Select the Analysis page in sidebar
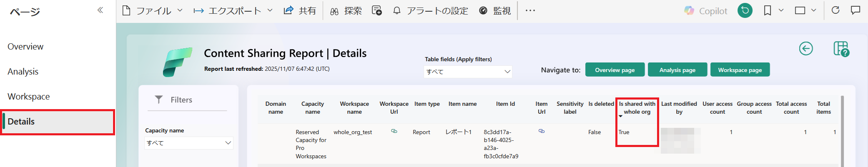This screenshot has height=167, width=868. pos(23,72)
